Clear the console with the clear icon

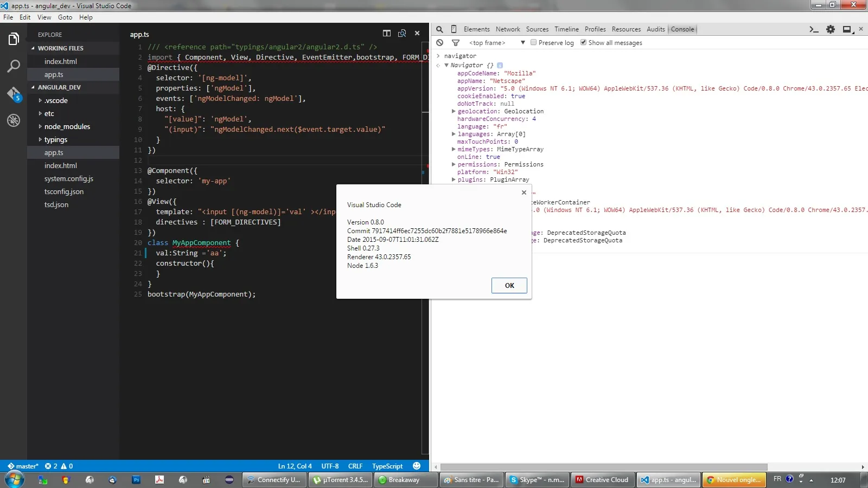click(x=440, y=43)
